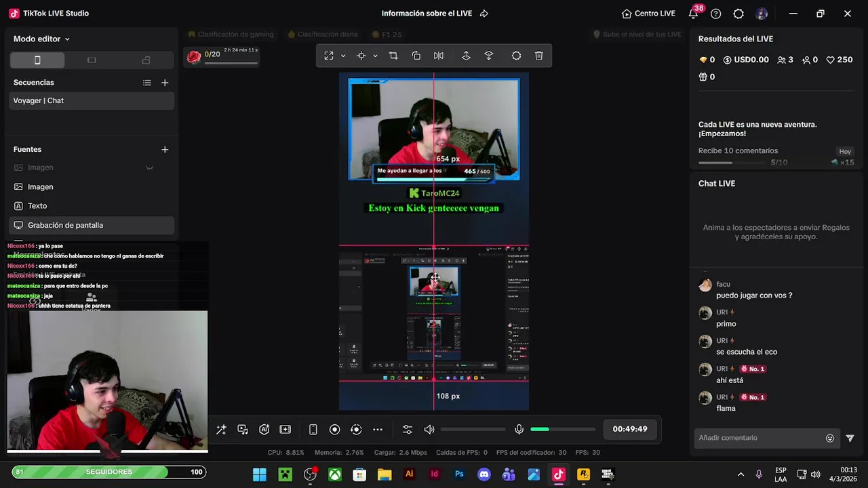Open the Modo editor dropdown
This screenshot has height=488, width=868.
point(41,39)
